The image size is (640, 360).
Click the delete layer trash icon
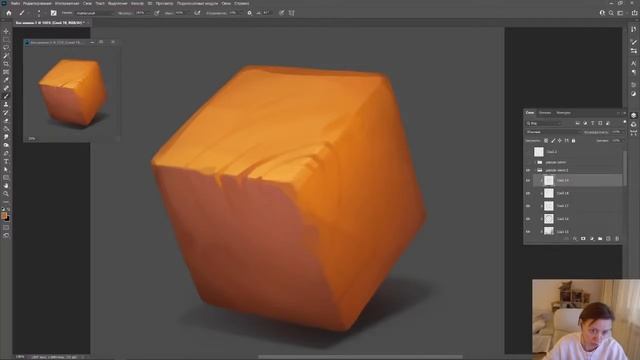[x=617, y=238]
